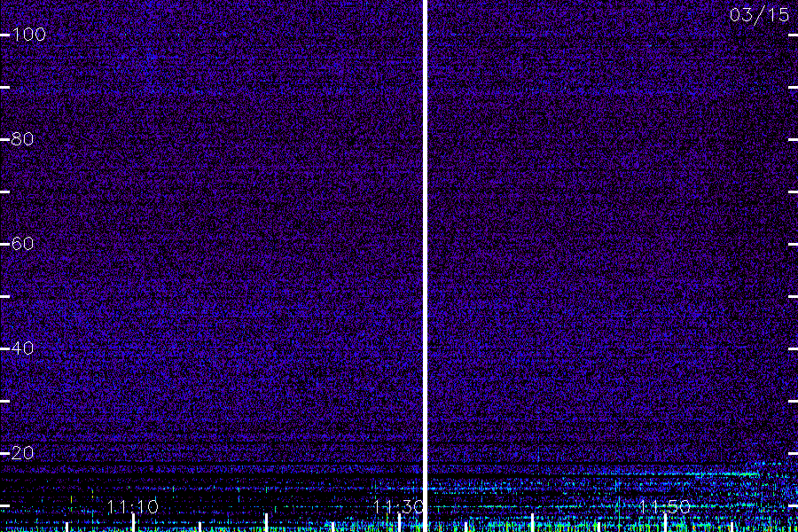Image resolution: width=798 pixels, height=532 pixels.
Task: Click the 60 frequency axis label
Action: [x=22, y=243]
